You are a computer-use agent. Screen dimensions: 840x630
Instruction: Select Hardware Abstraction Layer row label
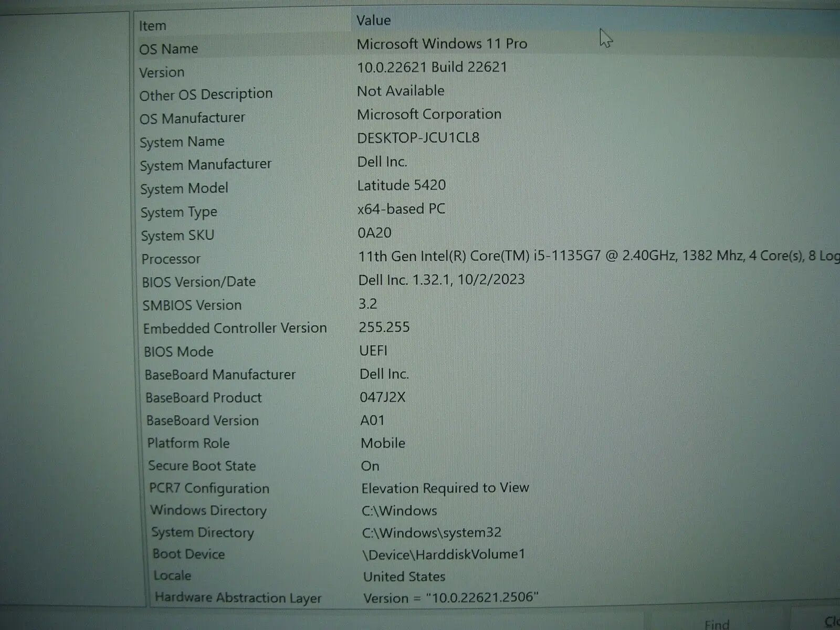[238, 598]
